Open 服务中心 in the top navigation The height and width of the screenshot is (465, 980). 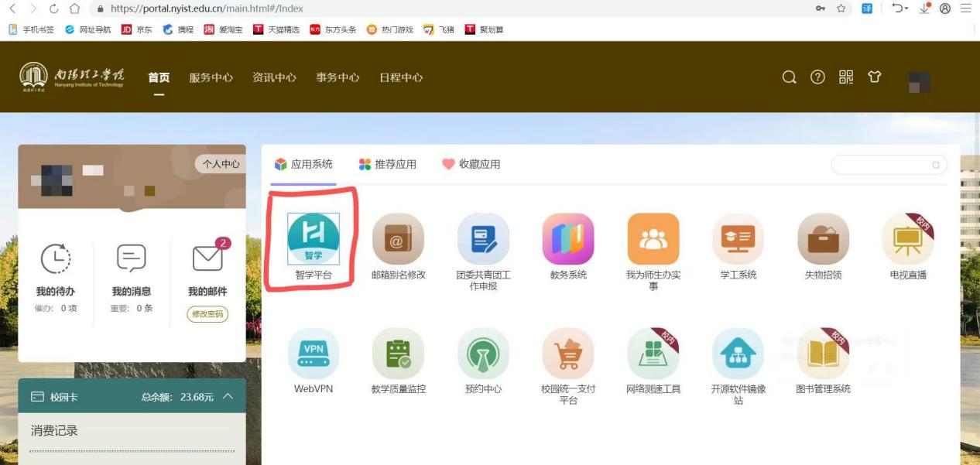211,77
